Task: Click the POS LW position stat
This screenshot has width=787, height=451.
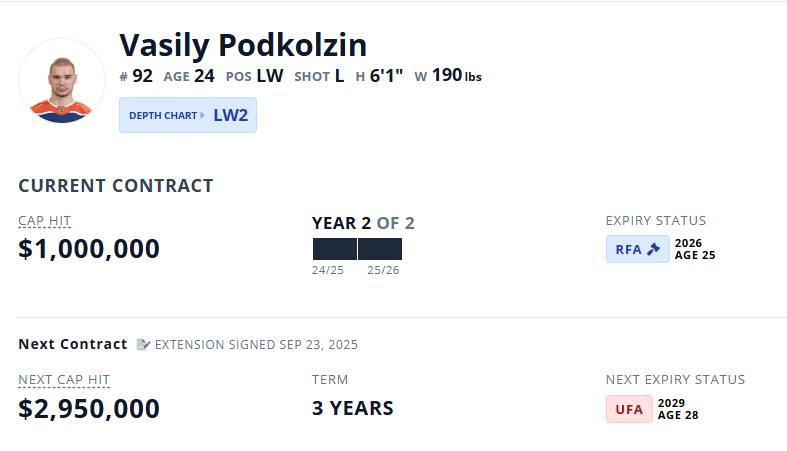Action: click(254, 76)
